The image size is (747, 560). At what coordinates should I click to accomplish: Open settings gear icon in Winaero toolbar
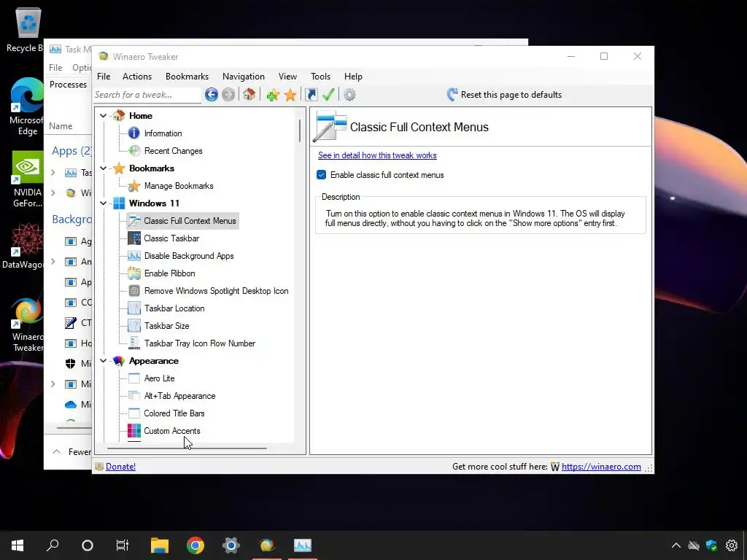(x=349, y=95)
